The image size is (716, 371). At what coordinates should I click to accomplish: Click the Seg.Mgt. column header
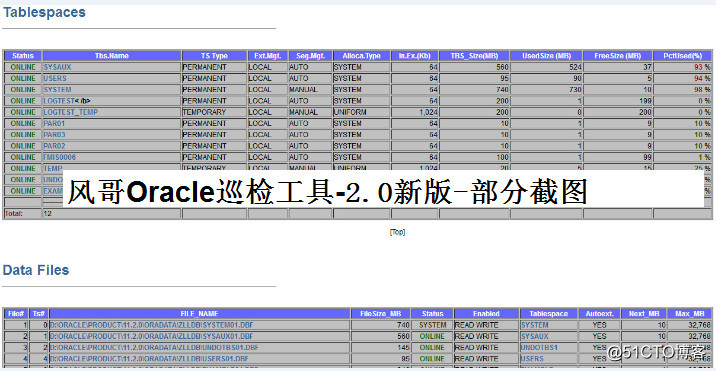pos(311,56)
